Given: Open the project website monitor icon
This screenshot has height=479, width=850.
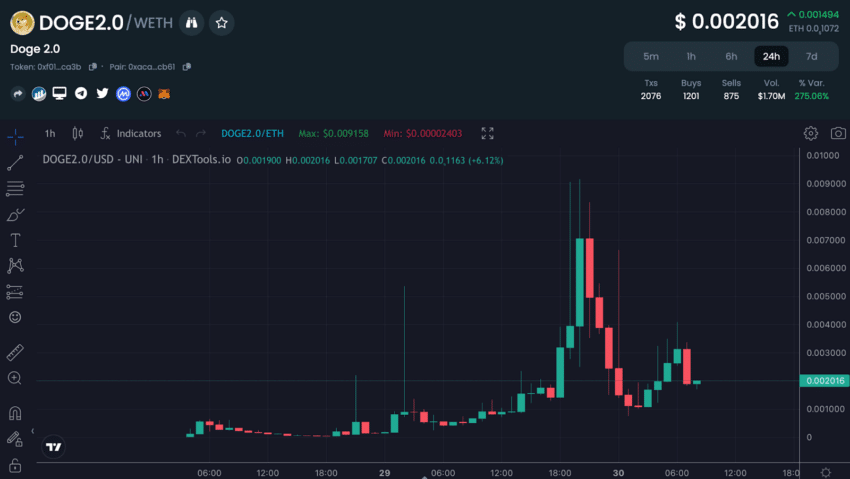Looking at the screenshot, I should pos(60,93).
